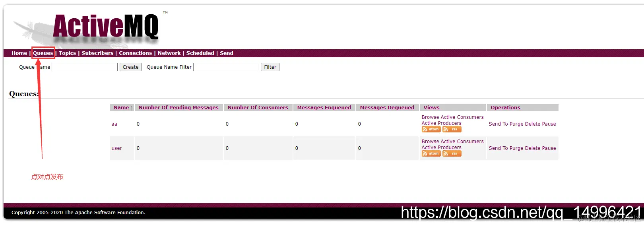
Task: Open the Queues menu item
Action: click(x=43, y=53)
